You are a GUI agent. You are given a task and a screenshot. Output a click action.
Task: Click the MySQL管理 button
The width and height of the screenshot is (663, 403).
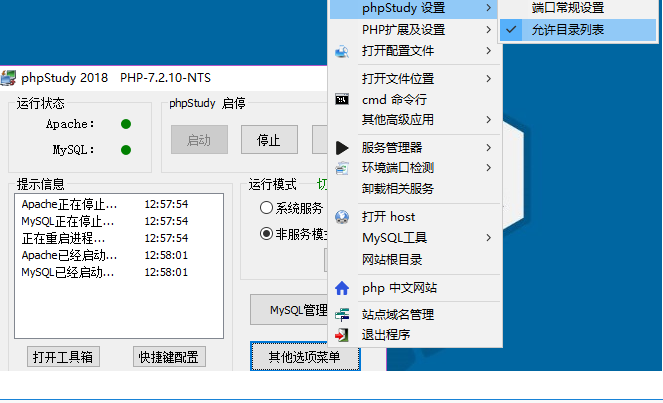pos(289,310)
